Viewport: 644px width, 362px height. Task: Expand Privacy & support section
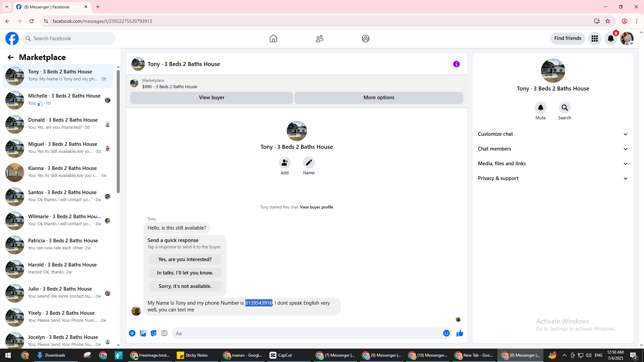point(552,178)
